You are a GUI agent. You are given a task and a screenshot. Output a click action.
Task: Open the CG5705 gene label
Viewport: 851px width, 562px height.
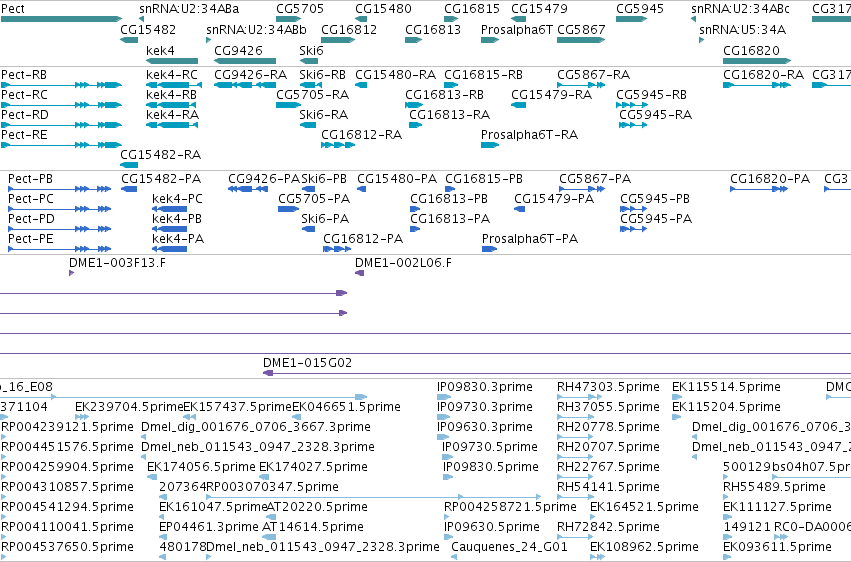click(x=300, y=9)
